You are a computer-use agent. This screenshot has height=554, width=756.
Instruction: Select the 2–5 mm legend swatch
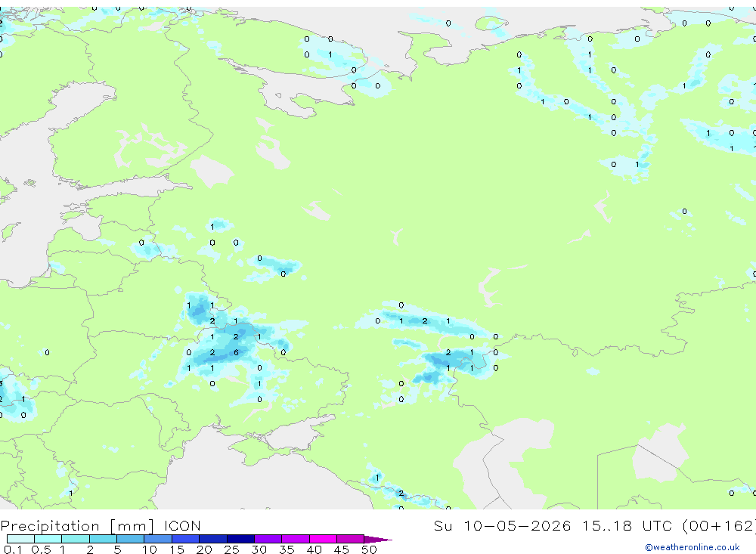point(103,539)
